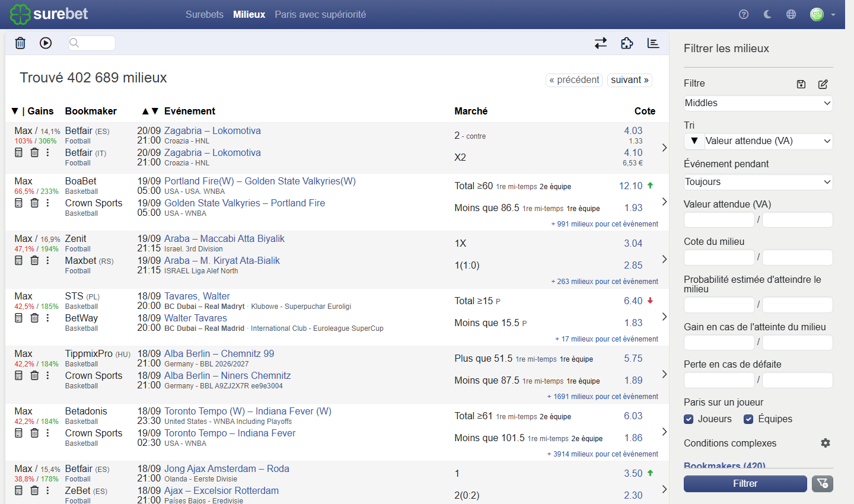Viewport: 854px width, 504px height.
Task: Open three-dot menu for Zagabria – Lokomotiva row
Action: [48, 153]
